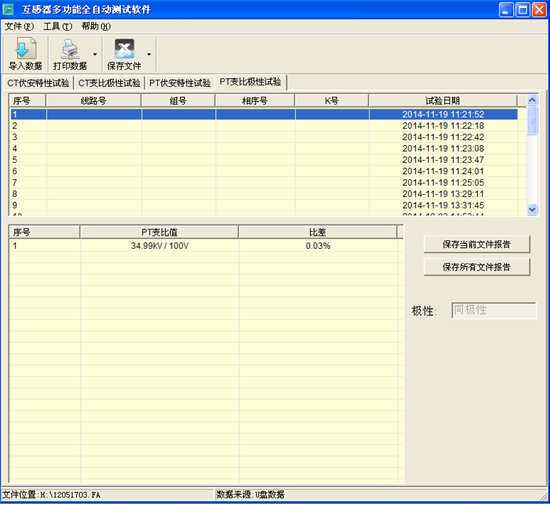
Task: Click the 导入数据 import icon
Action: point(25,48)
